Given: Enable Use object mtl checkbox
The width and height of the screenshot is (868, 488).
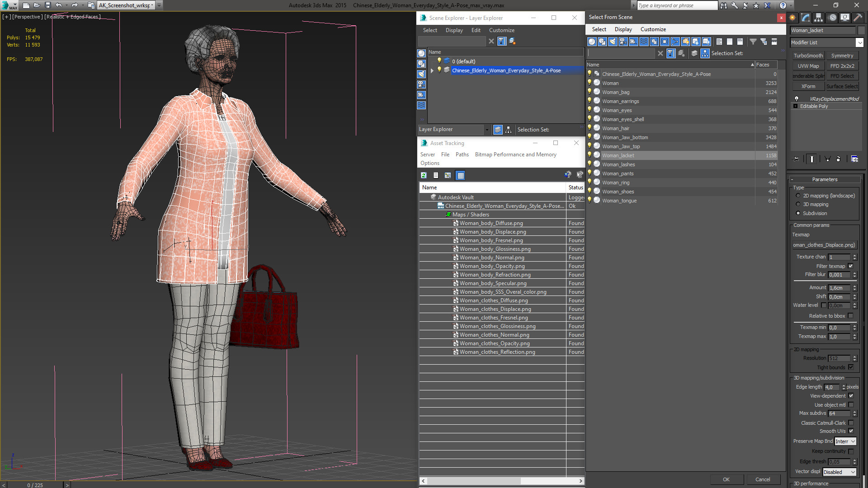Looking at the screenshot, I should [851, 405].
